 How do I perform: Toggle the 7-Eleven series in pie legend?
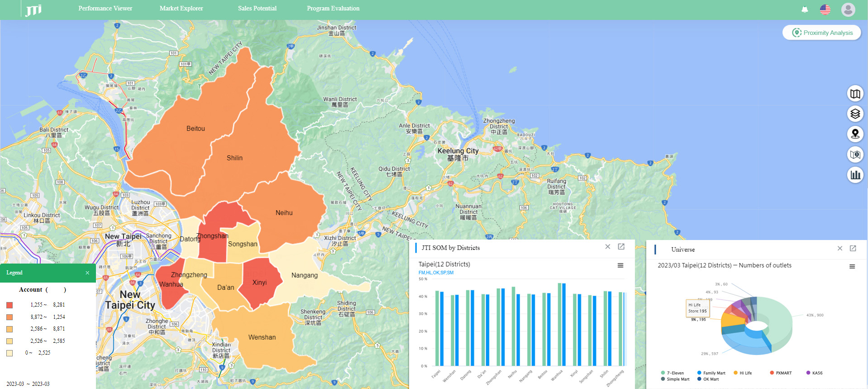pyautogui.click(x=672, y=373)
